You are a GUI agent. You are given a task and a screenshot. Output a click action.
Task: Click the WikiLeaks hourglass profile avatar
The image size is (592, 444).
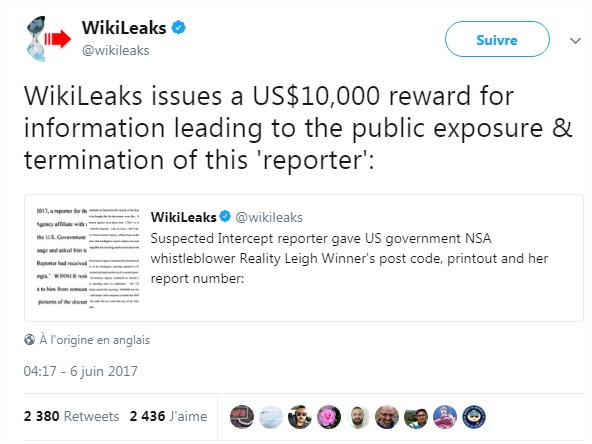tap(48, 39)
